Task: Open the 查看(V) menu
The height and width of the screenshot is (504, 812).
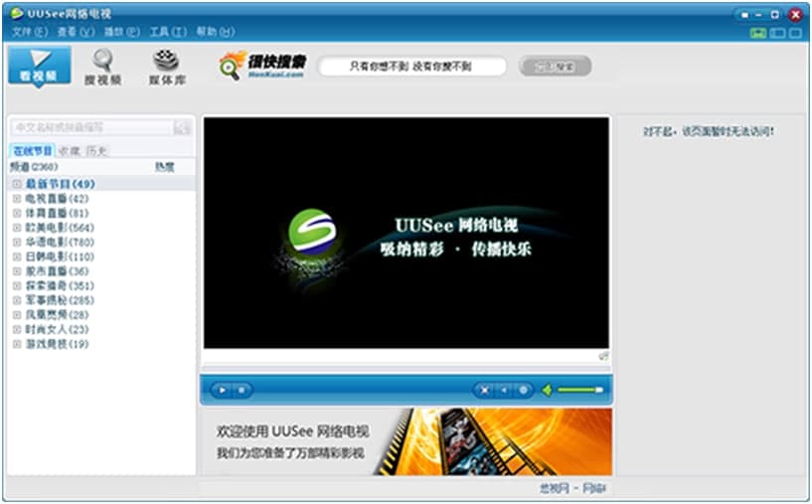Action: coord(76,32)
